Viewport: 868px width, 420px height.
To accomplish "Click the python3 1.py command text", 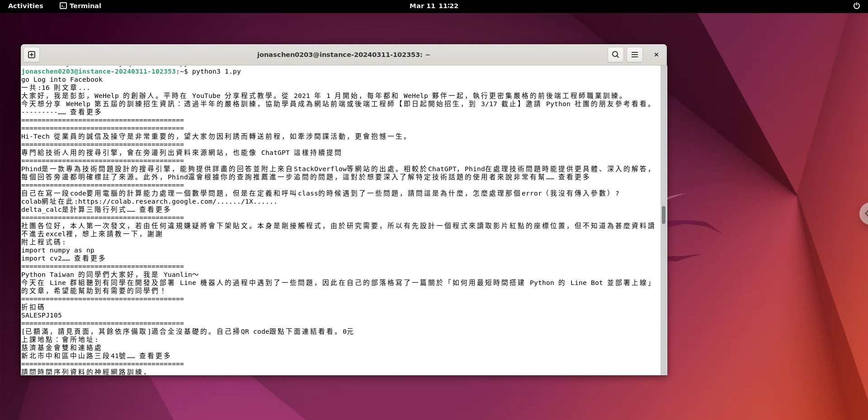I will click(x=216, y=71).
